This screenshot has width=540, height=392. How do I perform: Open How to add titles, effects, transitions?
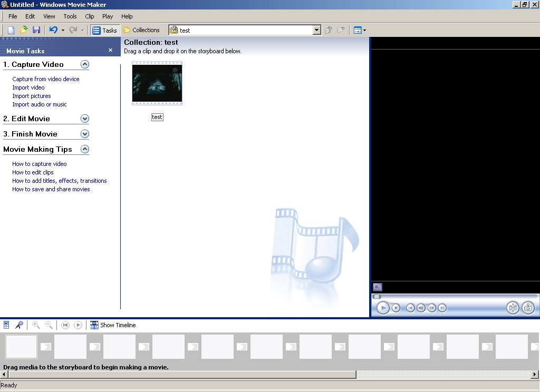59,181
